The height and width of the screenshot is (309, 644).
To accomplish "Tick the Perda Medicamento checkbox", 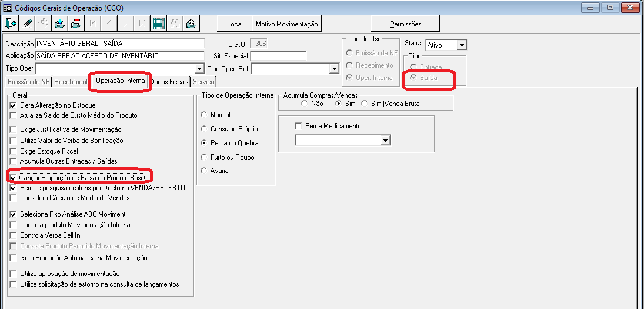I will 299,126.
